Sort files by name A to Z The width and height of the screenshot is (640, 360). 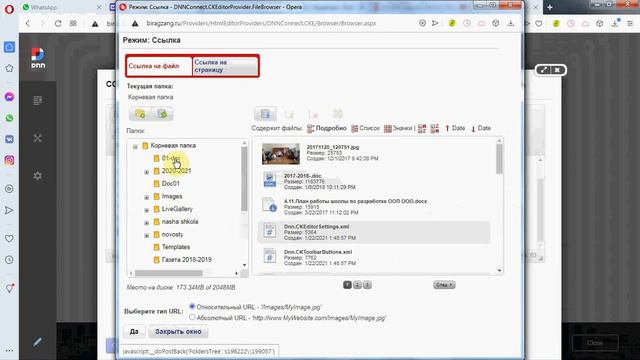click(422, 129)
